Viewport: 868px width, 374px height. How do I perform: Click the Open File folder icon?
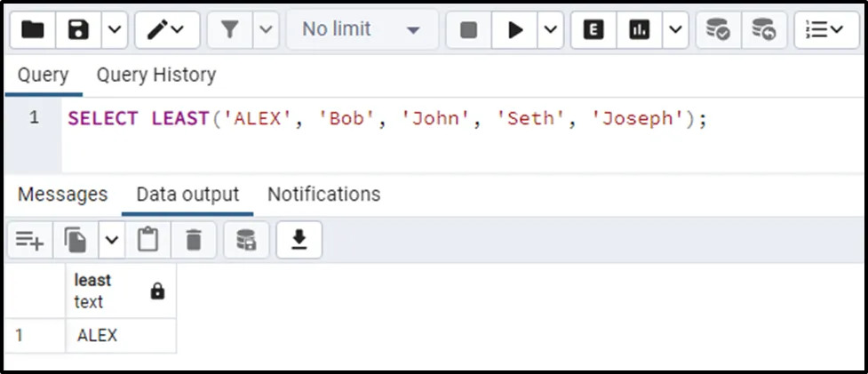pyautogui.click(x=33, y=30)
